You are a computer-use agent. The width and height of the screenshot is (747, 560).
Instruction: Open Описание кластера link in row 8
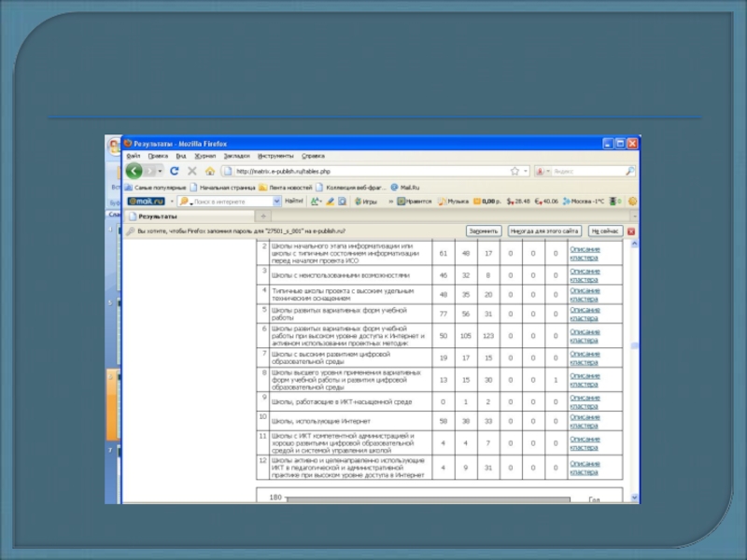tap(585, 380)
